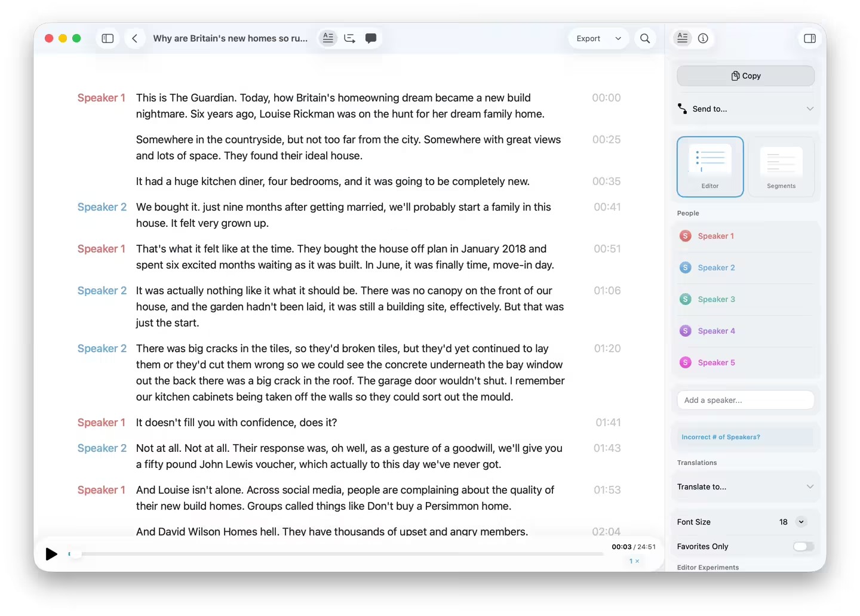Jump to the 01:20 timestamp
860x616 pixels.
pos(607,349)
